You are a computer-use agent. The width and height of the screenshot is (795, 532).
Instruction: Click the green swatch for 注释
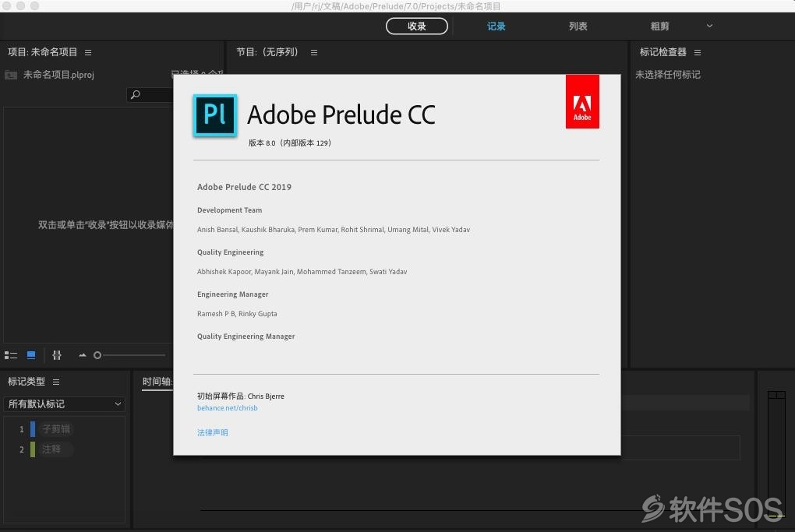point(33,449)
